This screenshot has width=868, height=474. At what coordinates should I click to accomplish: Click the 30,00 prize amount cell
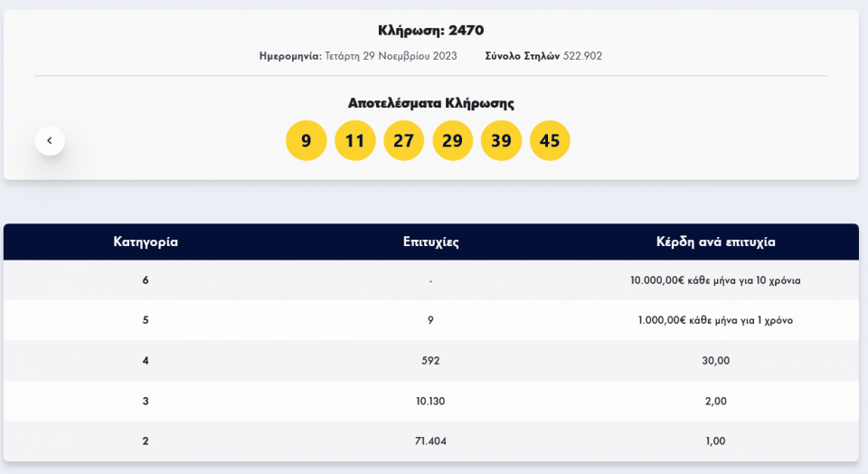tap(715, 360)
